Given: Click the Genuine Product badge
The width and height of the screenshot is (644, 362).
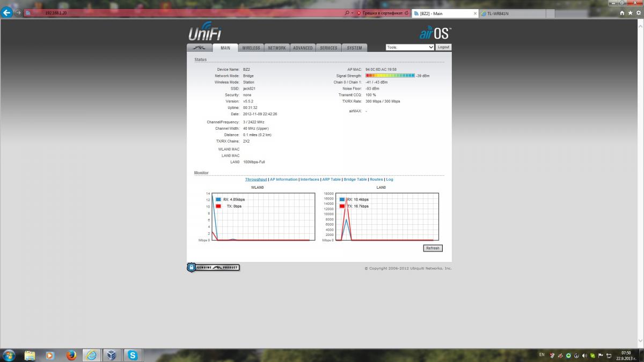Looking at the screenshot, I should (x=213, y=267).
